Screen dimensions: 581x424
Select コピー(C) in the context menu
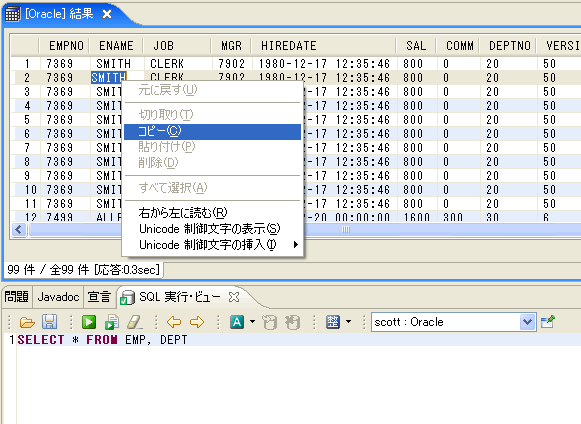point(212,132)
